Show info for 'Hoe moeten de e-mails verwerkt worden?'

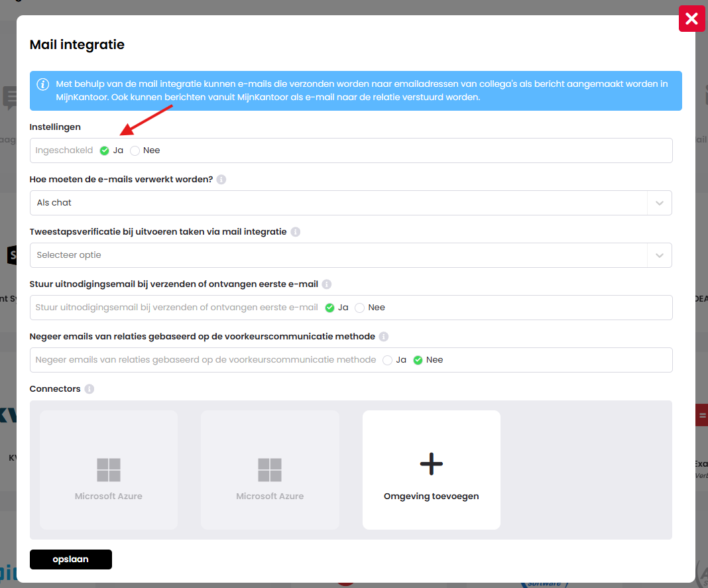point(221,179)
